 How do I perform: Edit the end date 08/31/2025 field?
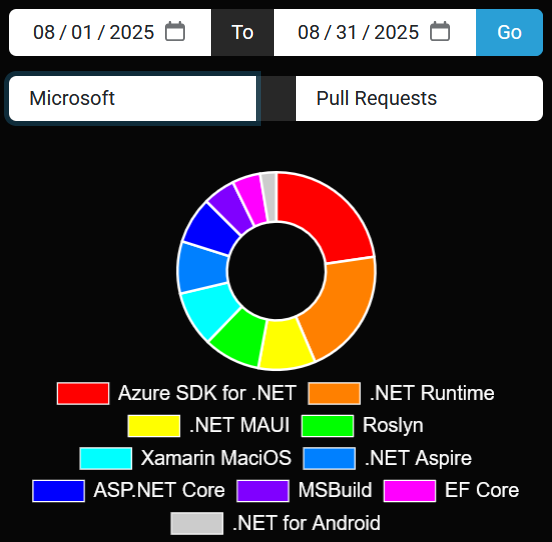pyautogui.click(x=375, y=32)
